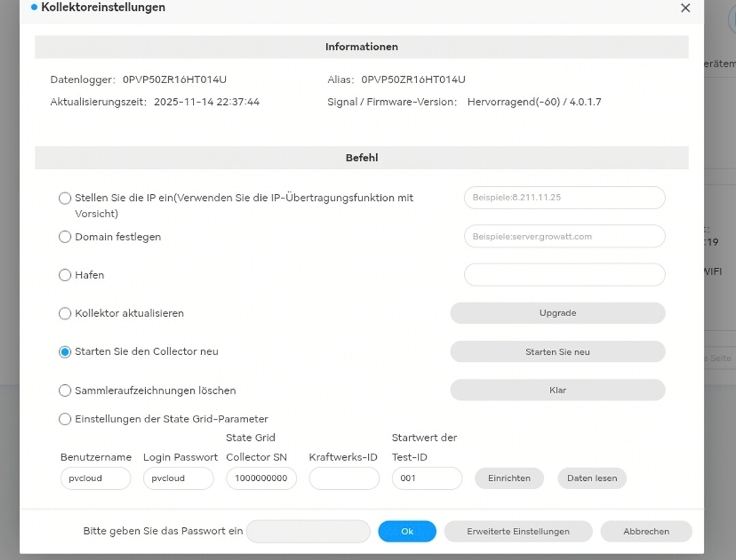
Task: Click the 'Daten lesen' button
Action: click(592, 478)
